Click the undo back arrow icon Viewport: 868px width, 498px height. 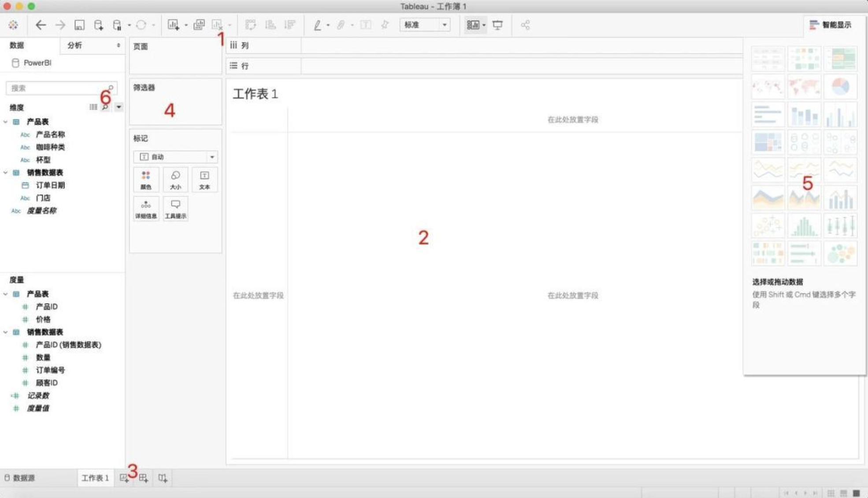point(41,25)
